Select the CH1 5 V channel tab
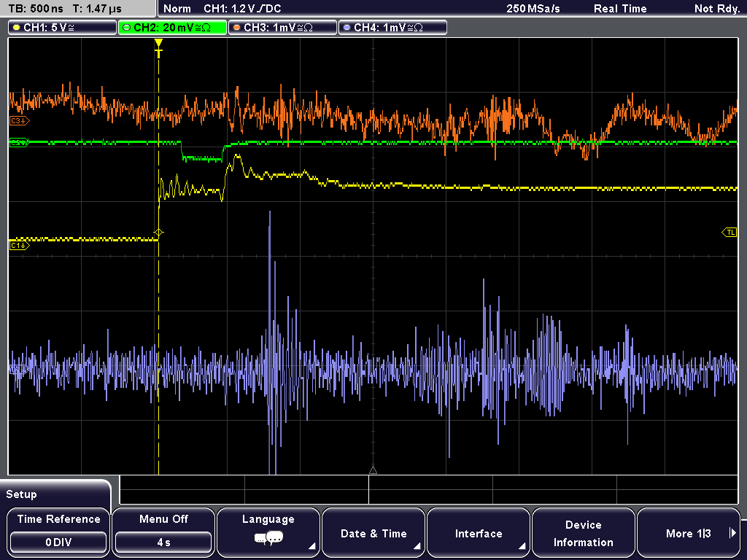Viewport: 747px width, 560px height. pos(63,28)
